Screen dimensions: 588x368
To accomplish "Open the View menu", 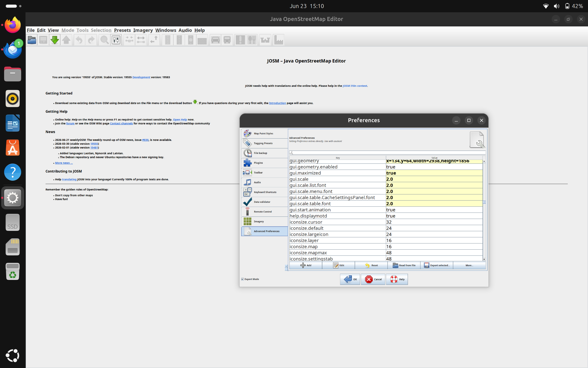I will (x=53, y=30).
